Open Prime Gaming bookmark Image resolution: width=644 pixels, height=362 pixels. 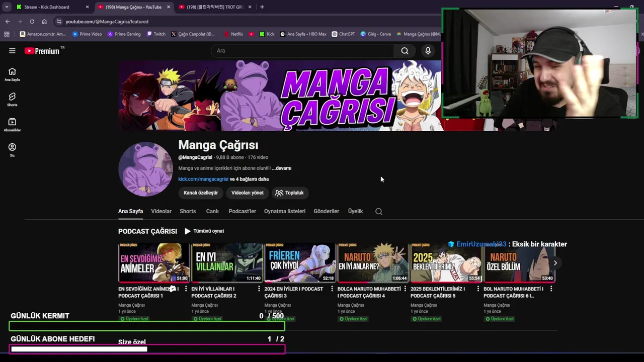click(x=124, y=34)
